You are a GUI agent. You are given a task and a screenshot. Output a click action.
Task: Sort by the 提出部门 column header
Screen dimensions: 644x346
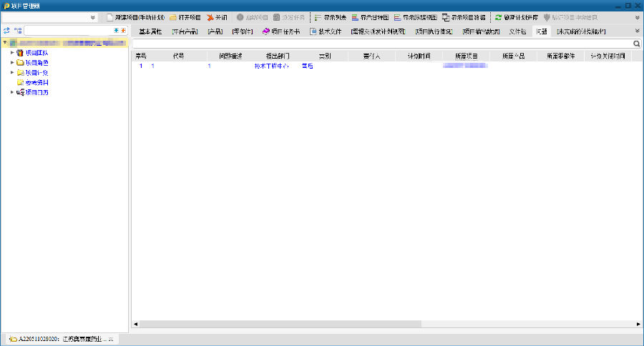tap(277, 56)
